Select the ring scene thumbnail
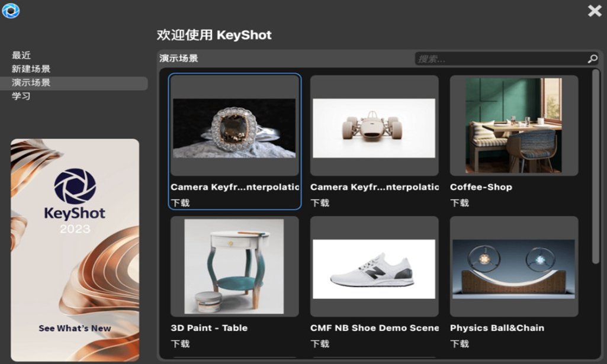Viewport: 607px width, 364px height. pyautogui.click(x=234, y=128)
